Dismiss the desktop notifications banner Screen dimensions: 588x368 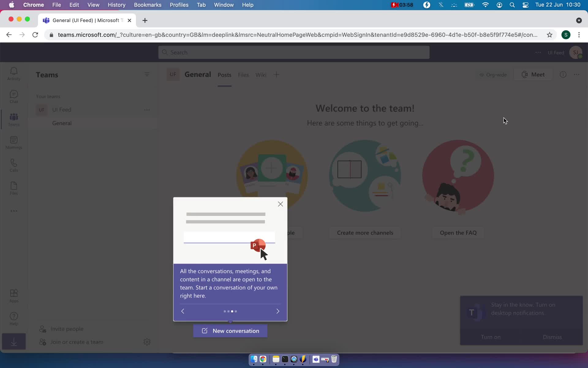click(552, 336)
